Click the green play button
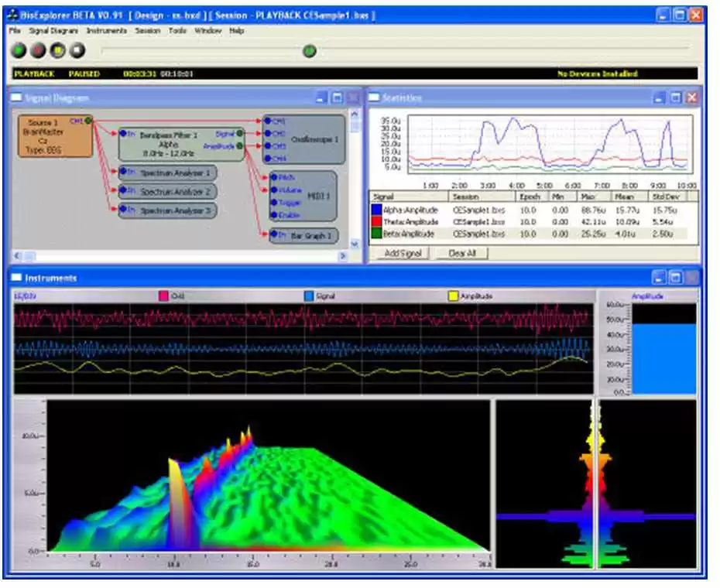720x588 pixels. 19,50
